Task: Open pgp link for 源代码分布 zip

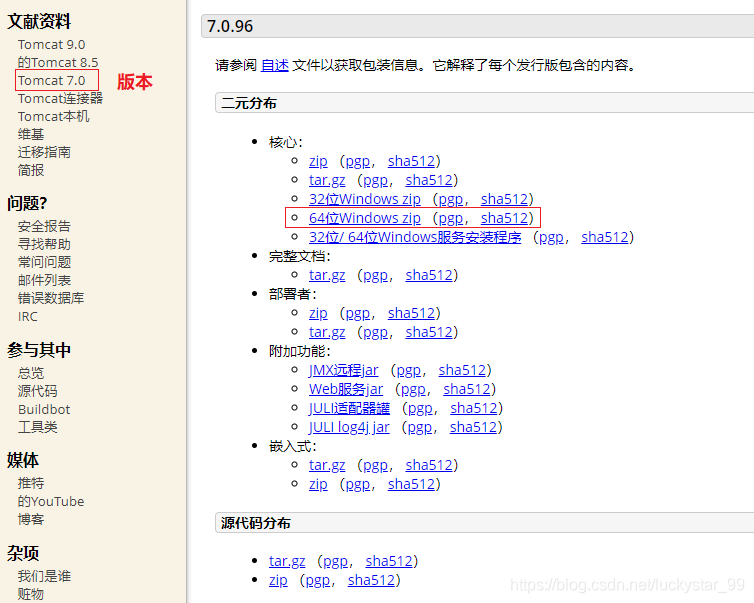Action: tap(318, 580)
